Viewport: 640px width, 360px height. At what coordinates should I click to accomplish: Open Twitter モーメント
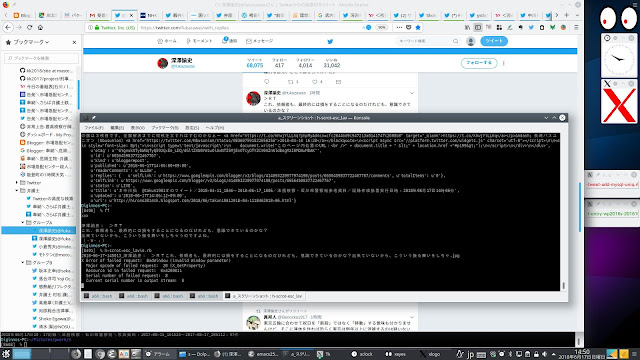click(199, 41)
